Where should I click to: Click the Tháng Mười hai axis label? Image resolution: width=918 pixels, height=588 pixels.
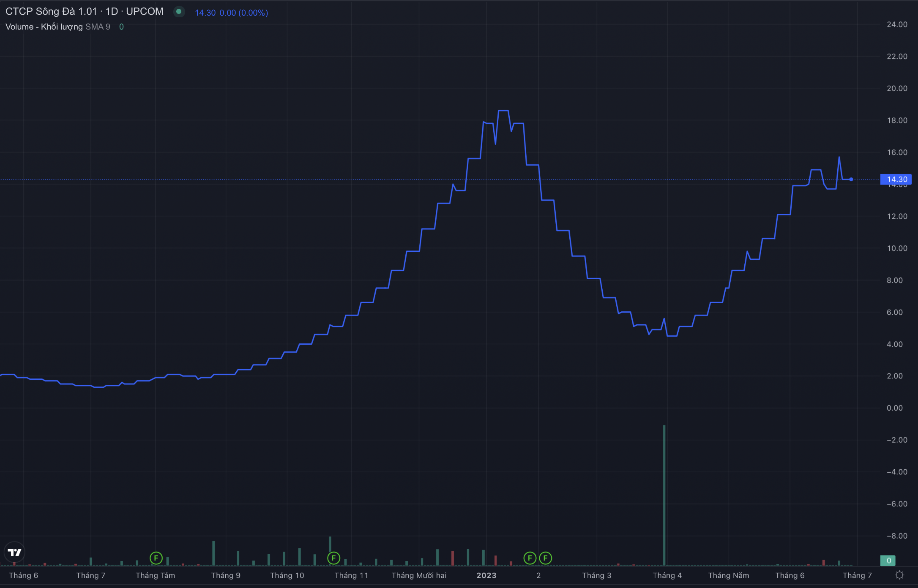coord(419,575)
